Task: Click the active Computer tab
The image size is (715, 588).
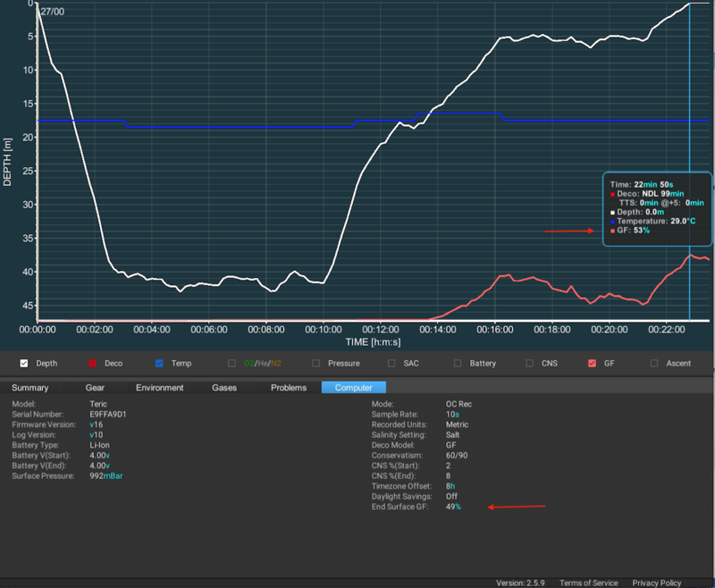Action: 353,388
